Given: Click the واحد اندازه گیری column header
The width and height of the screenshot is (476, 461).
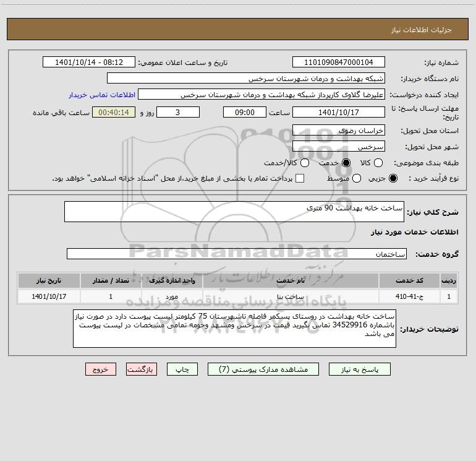Looking at the screenshot, I should pyautogui.click(x=172, y=280).
